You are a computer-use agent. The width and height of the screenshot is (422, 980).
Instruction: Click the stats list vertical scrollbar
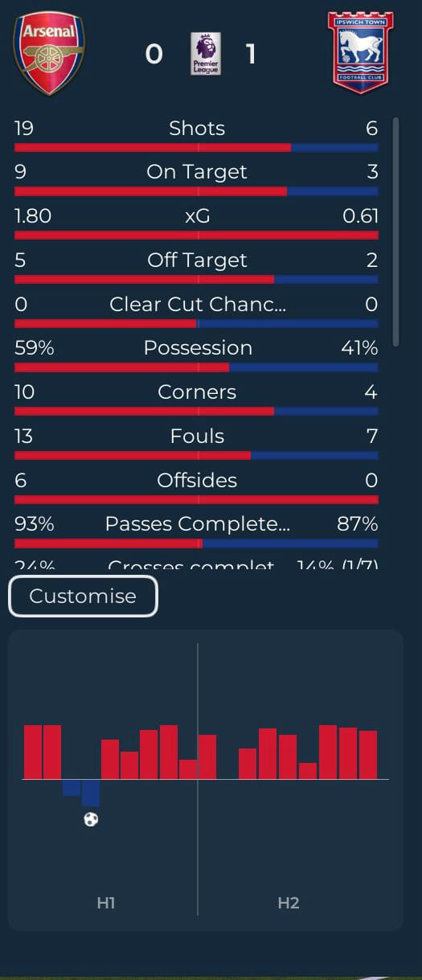[x=395, y=232]
